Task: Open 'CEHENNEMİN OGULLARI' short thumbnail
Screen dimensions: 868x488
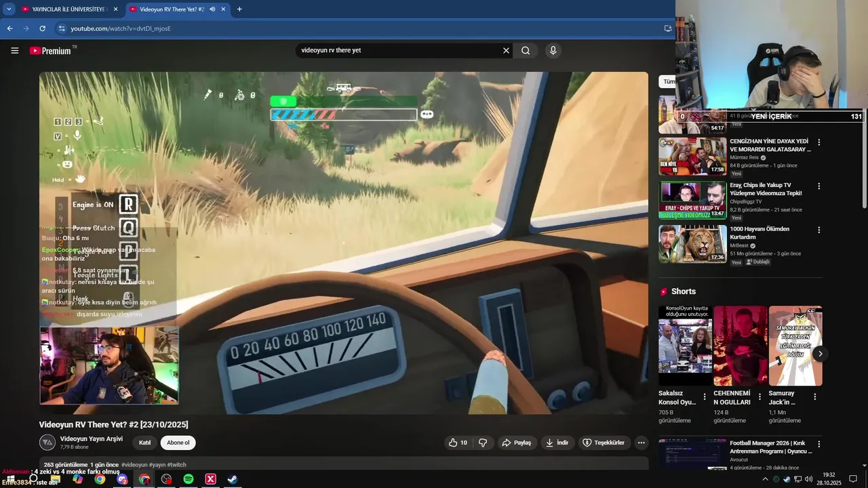Action: 741,346
